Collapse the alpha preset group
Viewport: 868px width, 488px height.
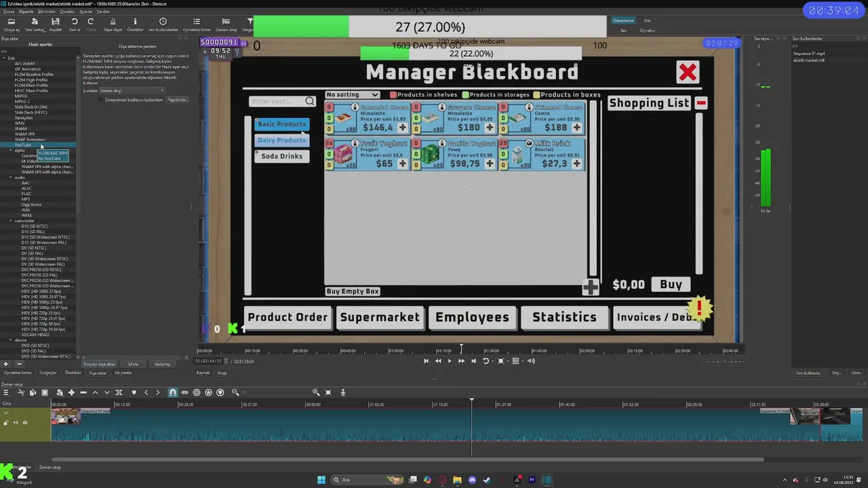pos(12,150)
